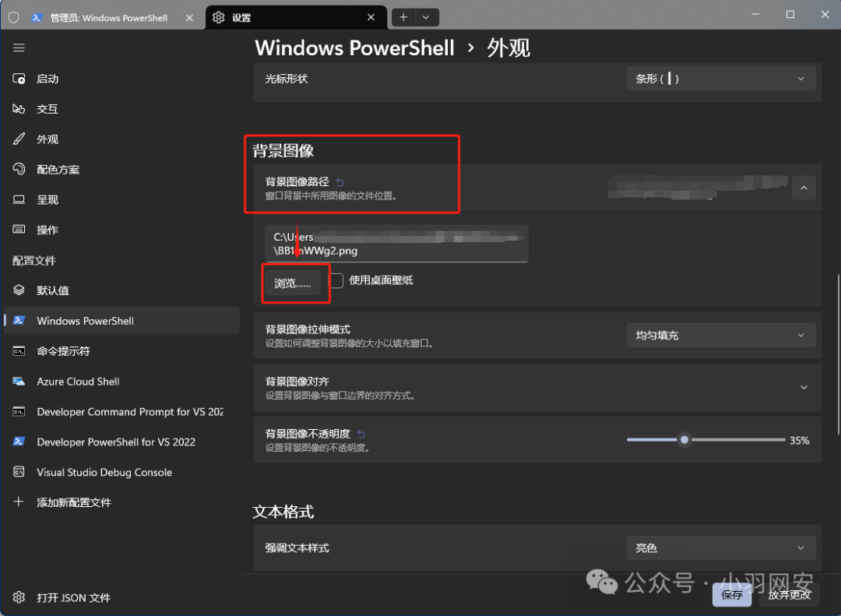Select the Azure Cloud Shell profile
The image size is (841, 616).
[121, 382]
